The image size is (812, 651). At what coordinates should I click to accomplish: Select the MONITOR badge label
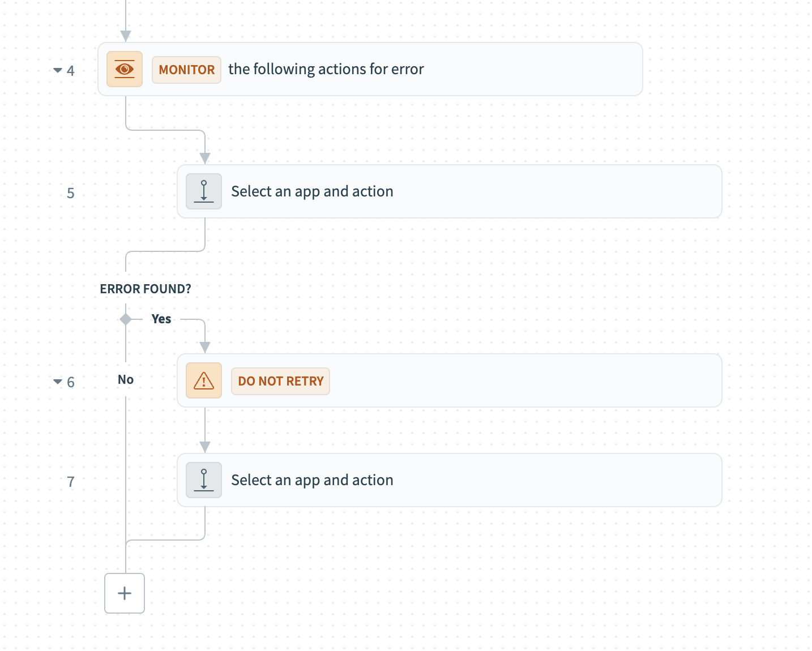[186, 69]
